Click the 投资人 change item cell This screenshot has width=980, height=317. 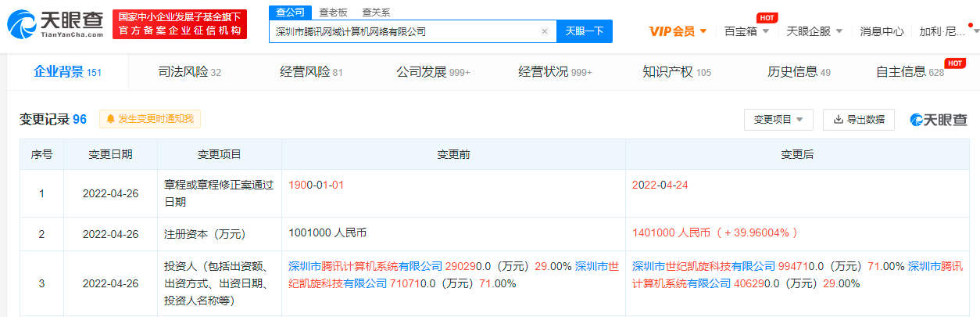[220, 283]
